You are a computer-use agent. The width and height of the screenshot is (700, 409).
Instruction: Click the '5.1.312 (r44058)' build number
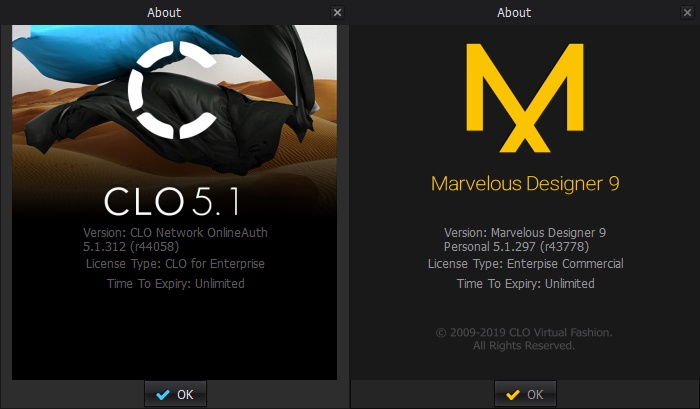click(x=131, y=246)
